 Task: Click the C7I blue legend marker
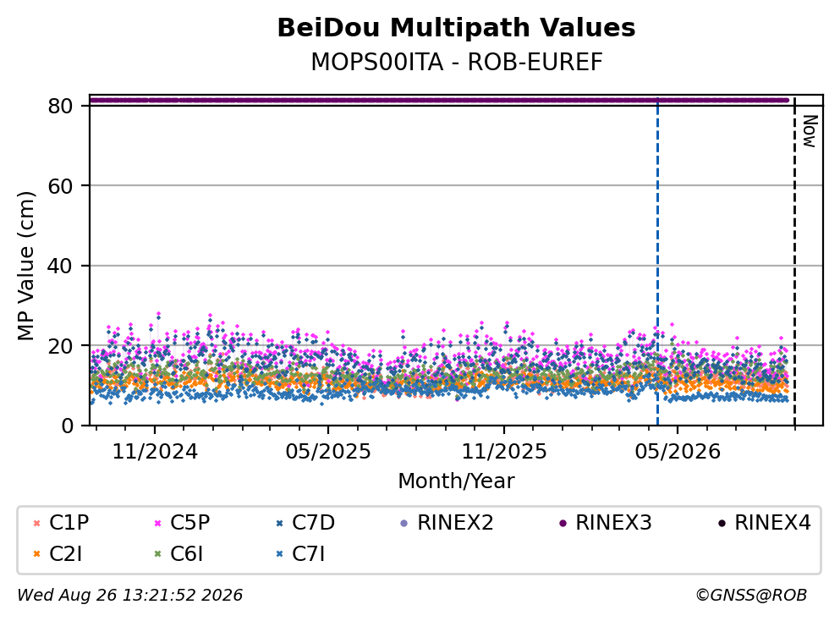[279, 554]
